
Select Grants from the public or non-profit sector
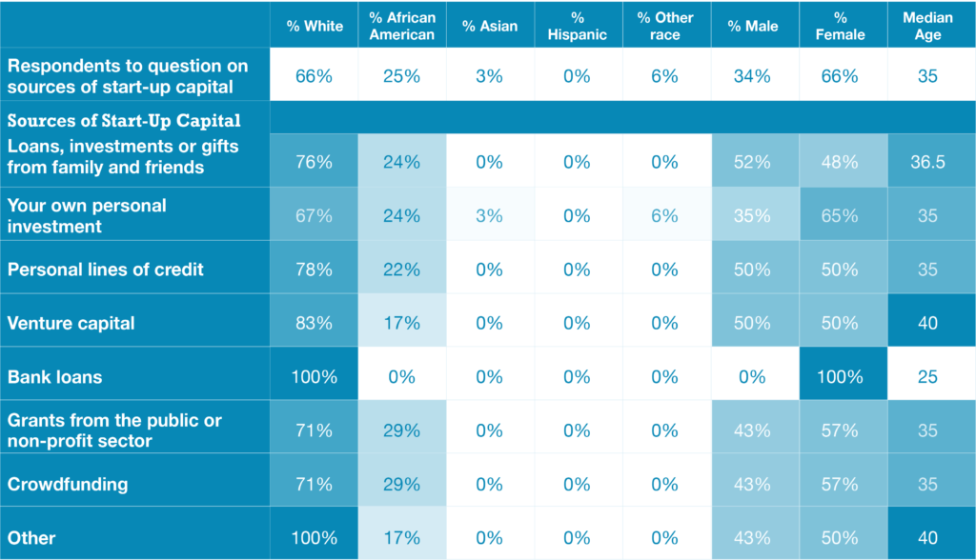click(x=114, y=430)
